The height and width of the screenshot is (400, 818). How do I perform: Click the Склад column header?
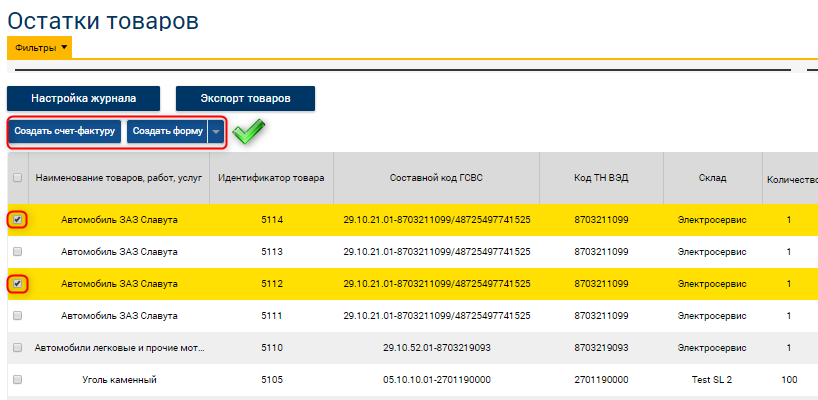tap(712, 178)
